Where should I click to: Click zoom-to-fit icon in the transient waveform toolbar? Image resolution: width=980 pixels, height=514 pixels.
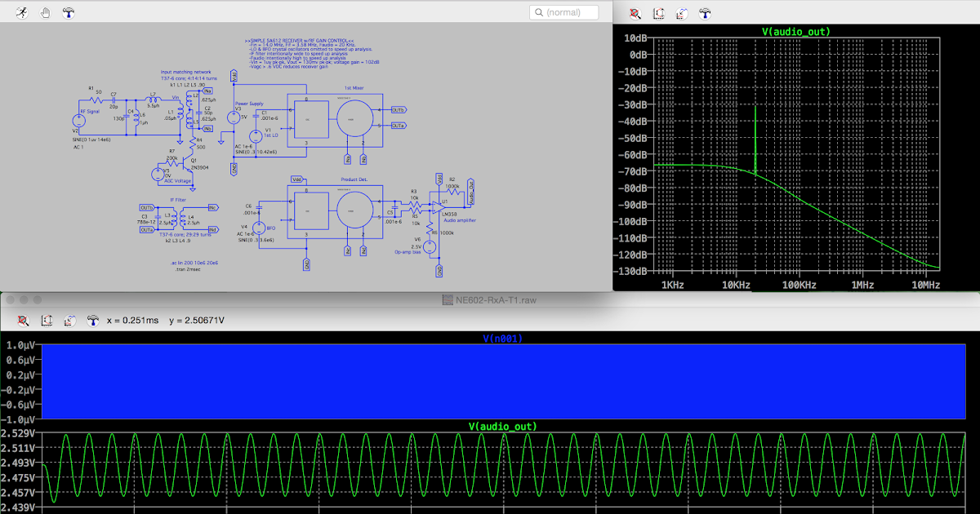23,321
